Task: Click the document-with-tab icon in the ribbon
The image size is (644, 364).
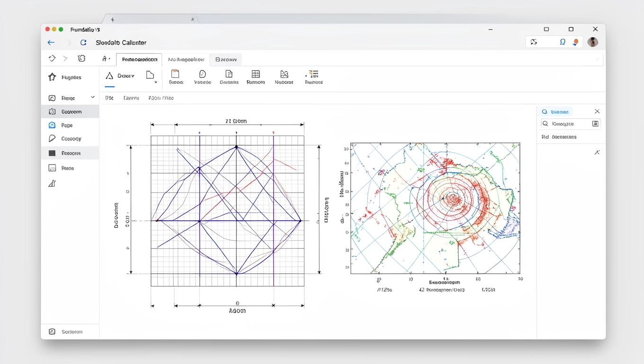Action: pos(229,74)
